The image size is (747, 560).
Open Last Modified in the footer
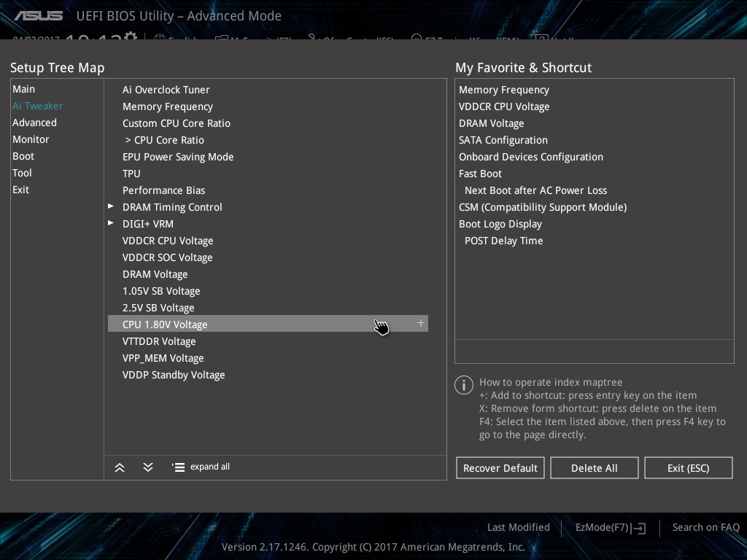[519, 527]
